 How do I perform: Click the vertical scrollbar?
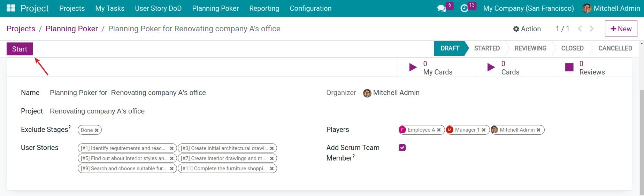click(642, 142)
